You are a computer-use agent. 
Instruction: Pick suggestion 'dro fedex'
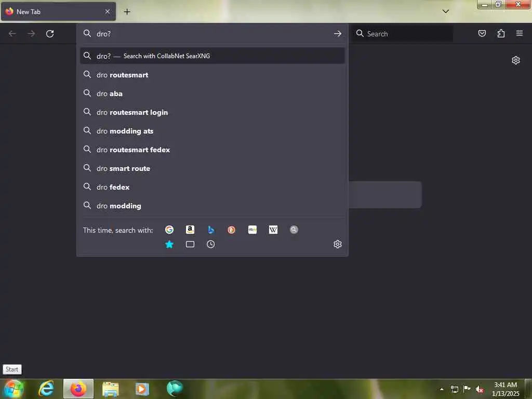tap(212, 187)
